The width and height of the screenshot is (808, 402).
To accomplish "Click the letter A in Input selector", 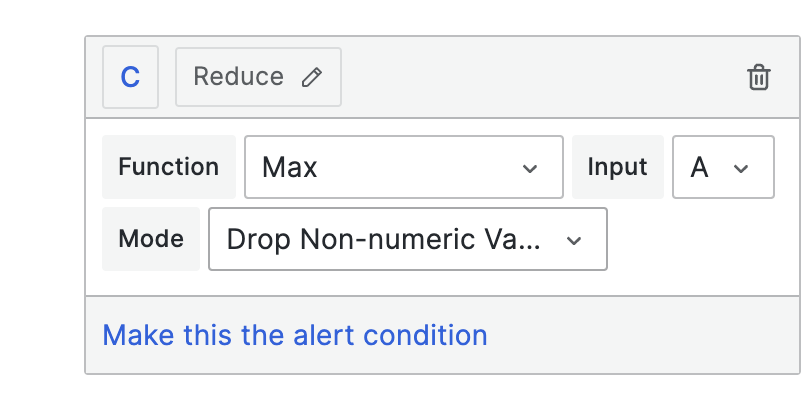I will click(699, 168).
